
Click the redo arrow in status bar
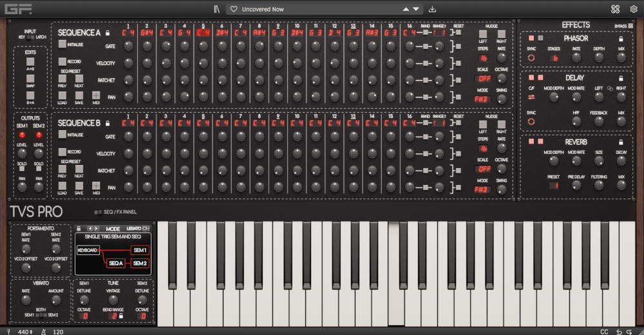pyautogui.click(x=629, y=332)
